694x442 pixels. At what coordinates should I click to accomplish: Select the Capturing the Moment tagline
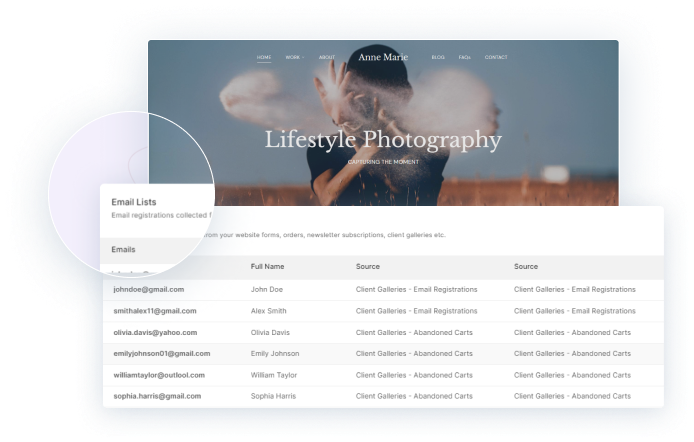click(x=383, y=161)
